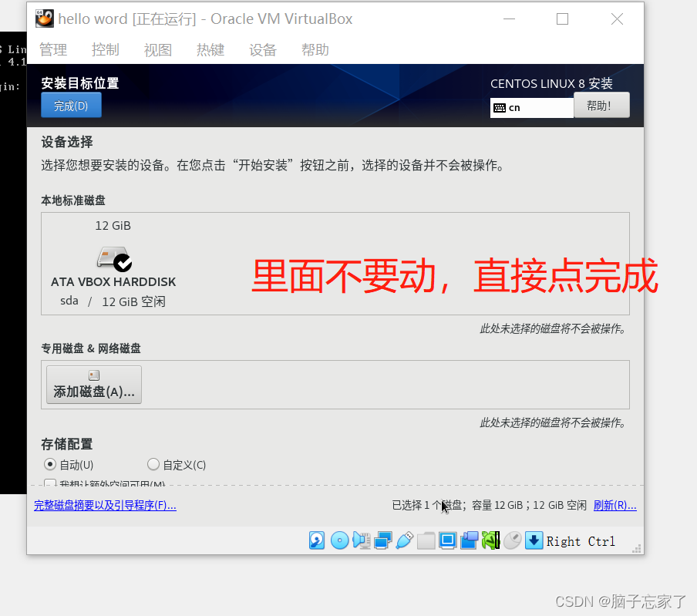
Task: Click the mouse integration status icon
Action: [513, 540]
